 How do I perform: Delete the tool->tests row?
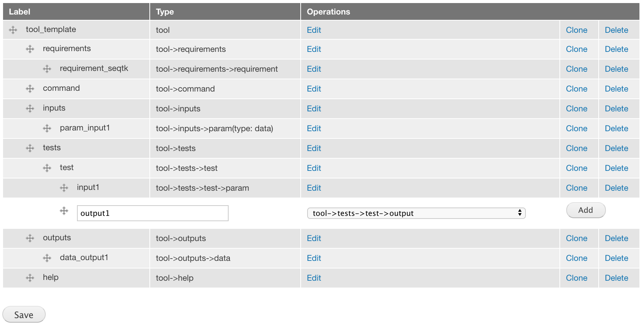coord(617,148)
